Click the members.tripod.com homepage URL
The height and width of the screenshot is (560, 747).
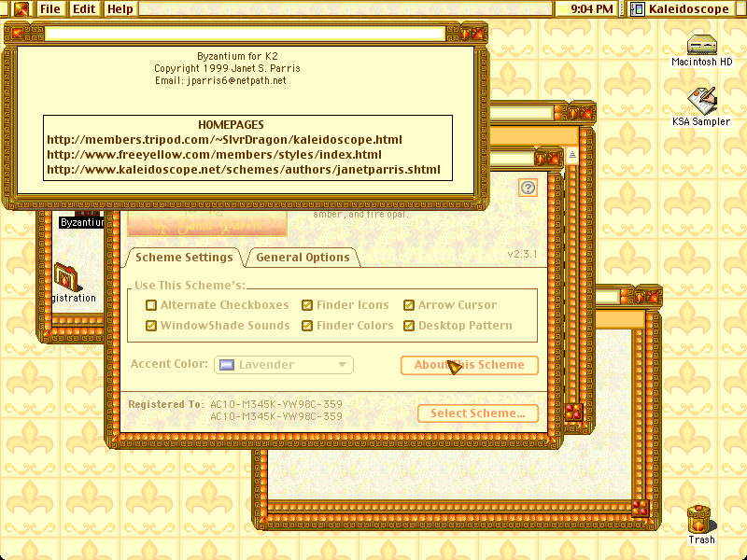click(x=224, y=140)
